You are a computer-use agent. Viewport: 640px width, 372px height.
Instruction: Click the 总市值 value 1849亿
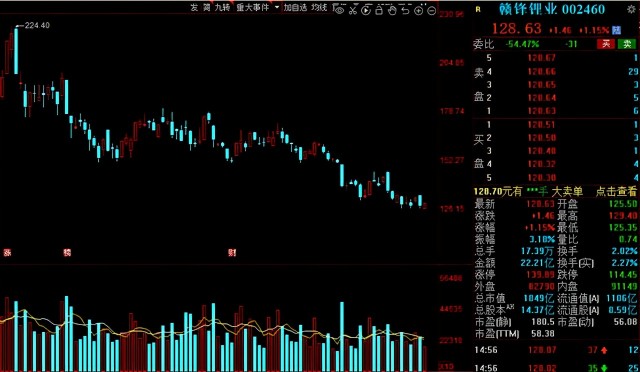(x=539, y=298)
